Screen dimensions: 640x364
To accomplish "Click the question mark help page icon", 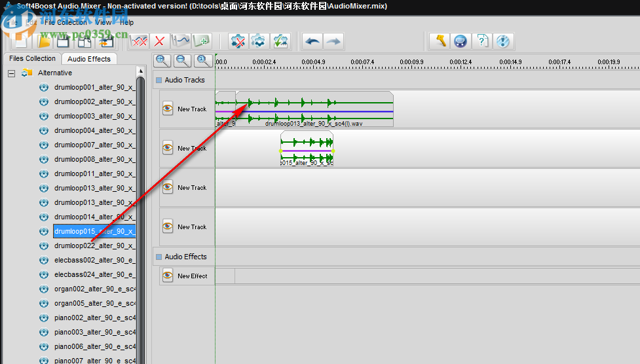I will click(x=482, y=41).
